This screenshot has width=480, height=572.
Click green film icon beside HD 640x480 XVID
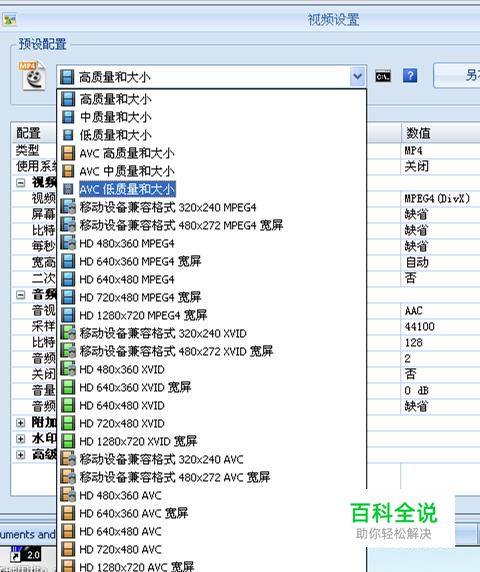point(68,405)
